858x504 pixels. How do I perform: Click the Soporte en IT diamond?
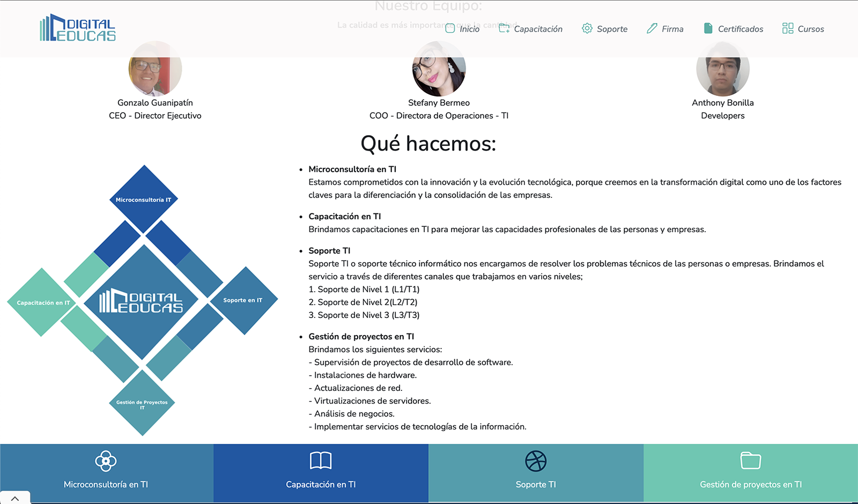[244, 300]
